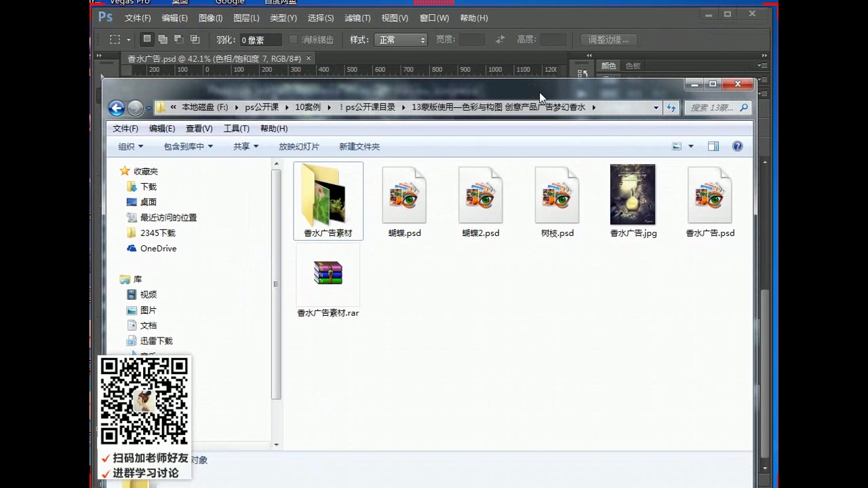868x488 pixels.
Task: Expand the 共享 dropdown menu
Action: [246, 146]
